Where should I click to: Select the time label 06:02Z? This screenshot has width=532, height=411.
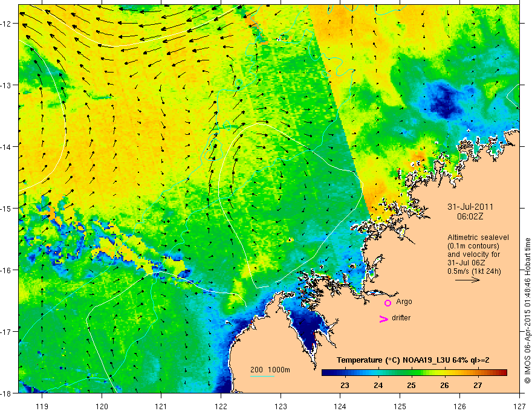[x=470, y=216]
